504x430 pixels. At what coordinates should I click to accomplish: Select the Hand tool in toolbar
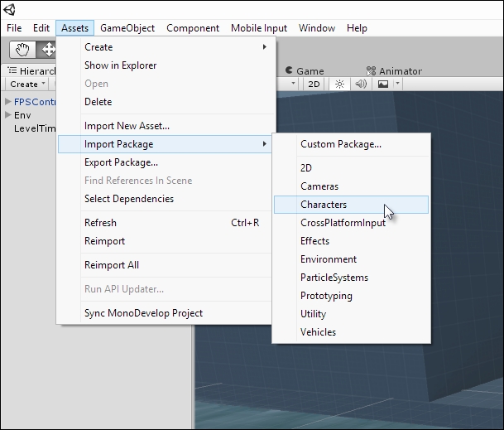click(22, 50)
